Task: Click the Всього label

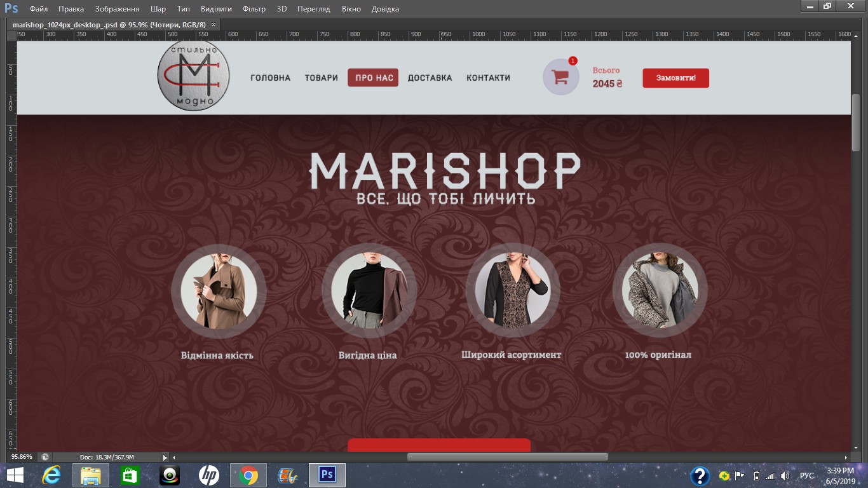Action: pyautogui.click(x=606, y=71)
